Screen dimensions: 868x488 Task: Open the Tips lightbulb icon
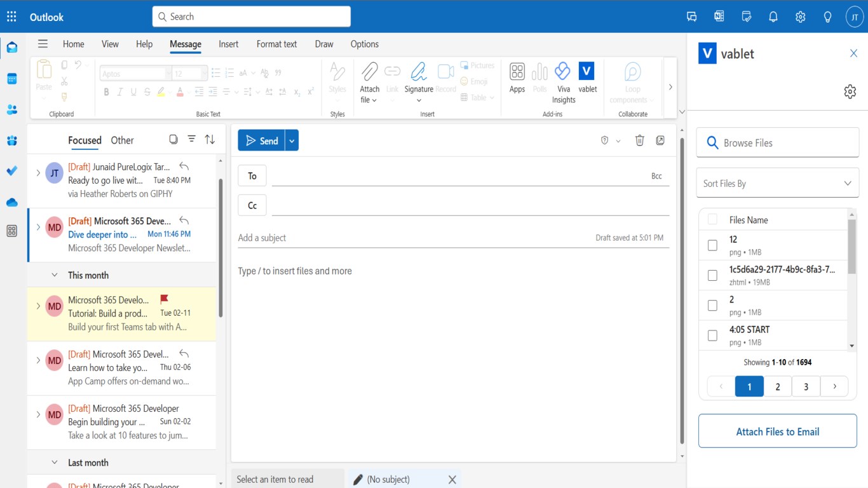(827, 17)
